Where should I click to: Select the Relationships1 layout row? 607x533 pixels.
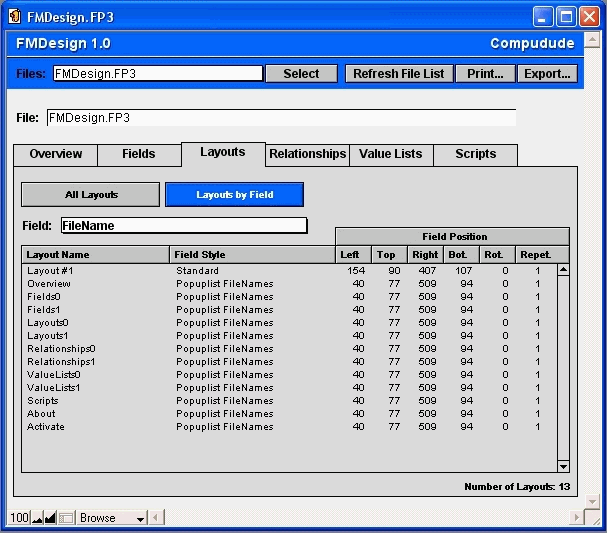tap(290, 362)
